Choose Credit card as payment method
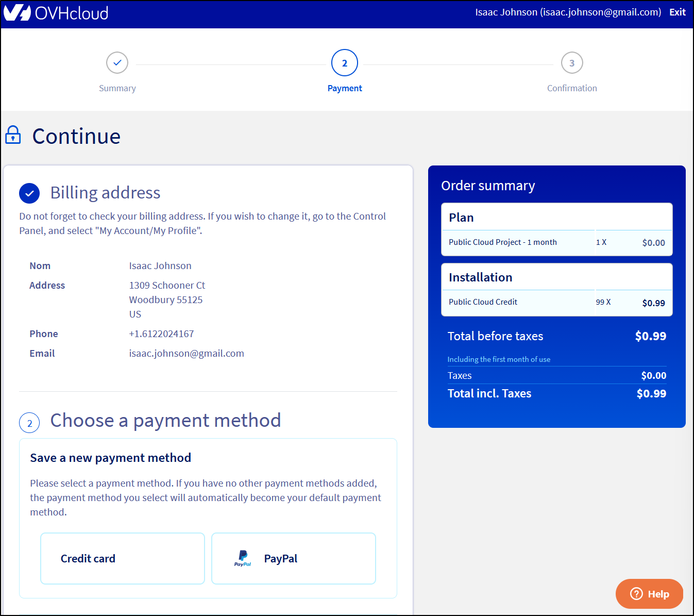 coord(123,558)
